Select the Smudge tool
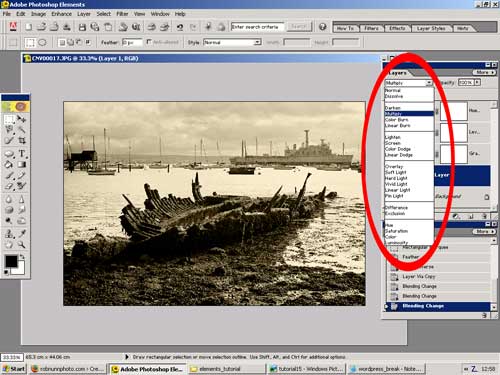Screen dimensions: 500x375 [21, 210]
